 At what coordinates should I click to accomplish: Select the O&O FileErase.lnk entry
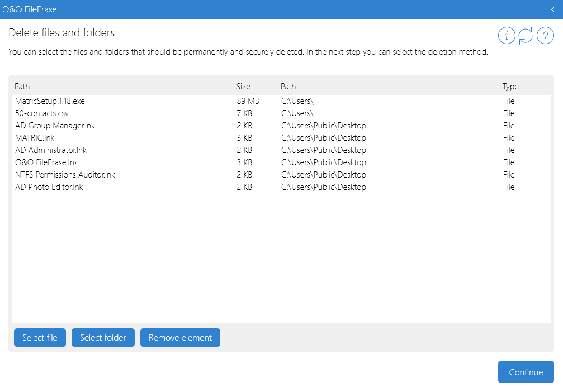point(46,162)
